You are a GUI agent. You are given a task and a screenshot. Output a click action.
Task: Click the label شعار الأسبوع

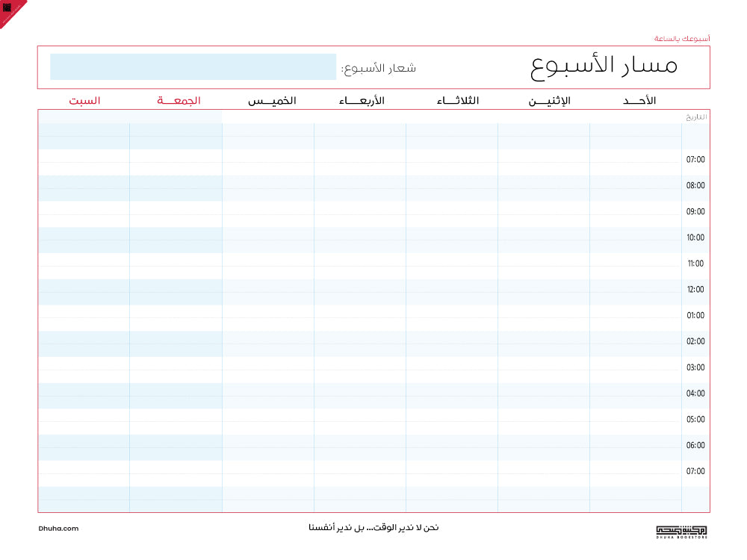378,69
